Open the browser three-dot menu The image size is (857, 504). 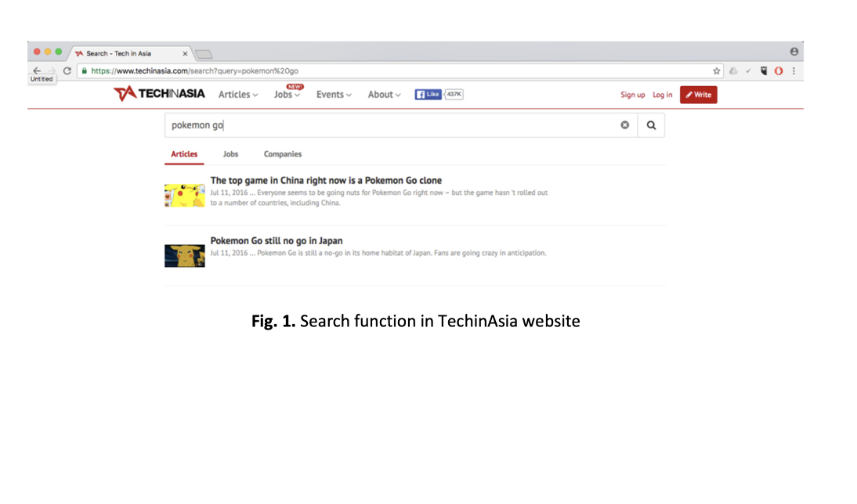click(x=794, y=70)
